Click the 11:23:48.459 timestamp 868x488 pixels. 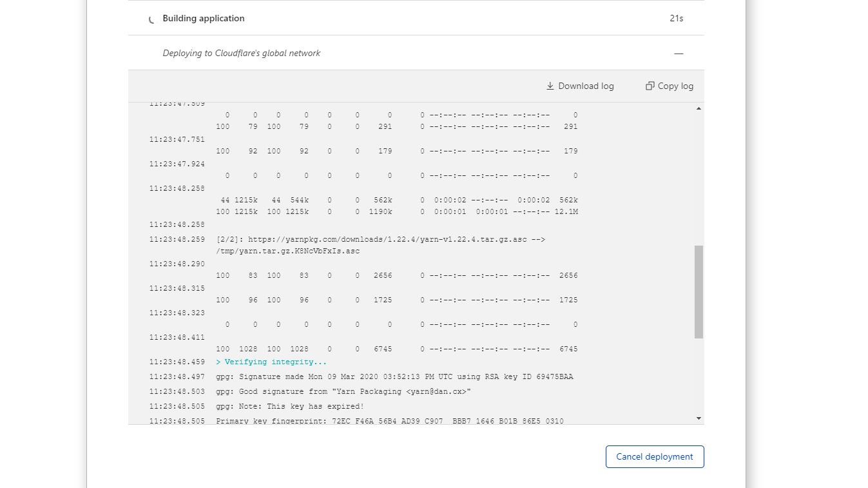pos(177,362)
